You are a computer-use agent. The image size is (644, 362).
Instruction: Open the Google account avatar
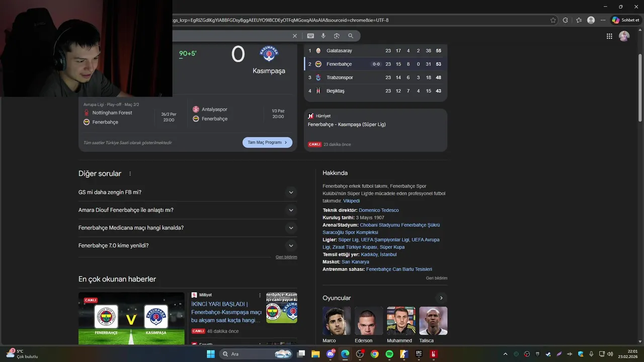pos(624,36)
